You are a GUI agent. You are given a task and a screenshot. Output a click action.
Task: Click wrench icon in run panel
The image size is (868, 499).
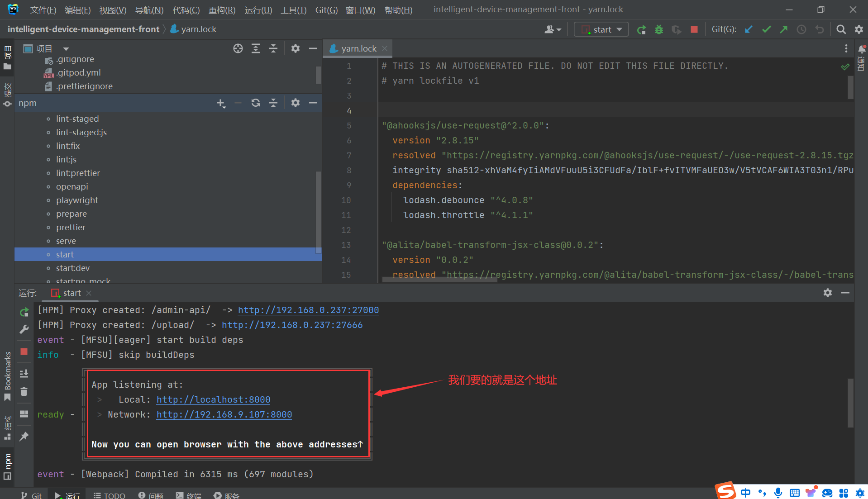[24, 329]
